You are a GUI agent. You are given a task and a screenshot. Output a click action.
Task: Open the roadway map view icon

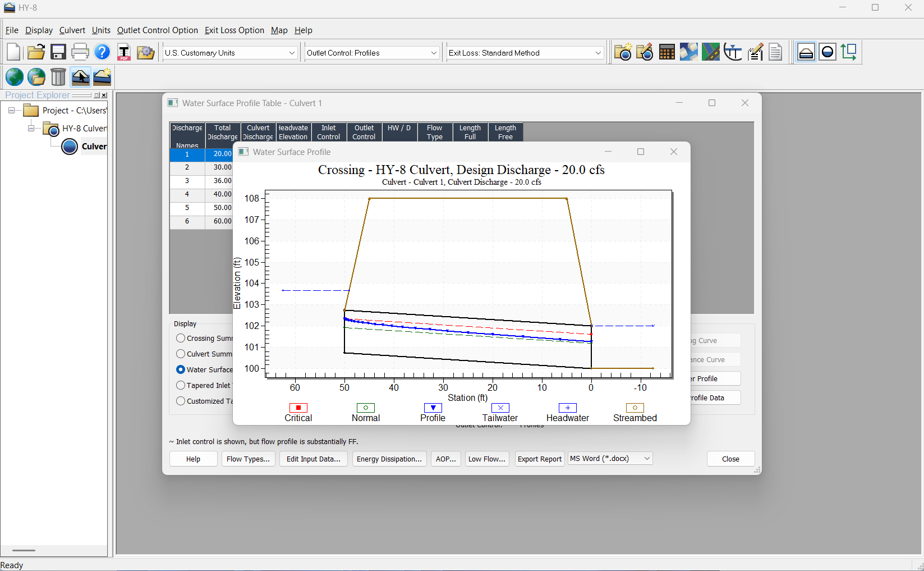(711, 52)
